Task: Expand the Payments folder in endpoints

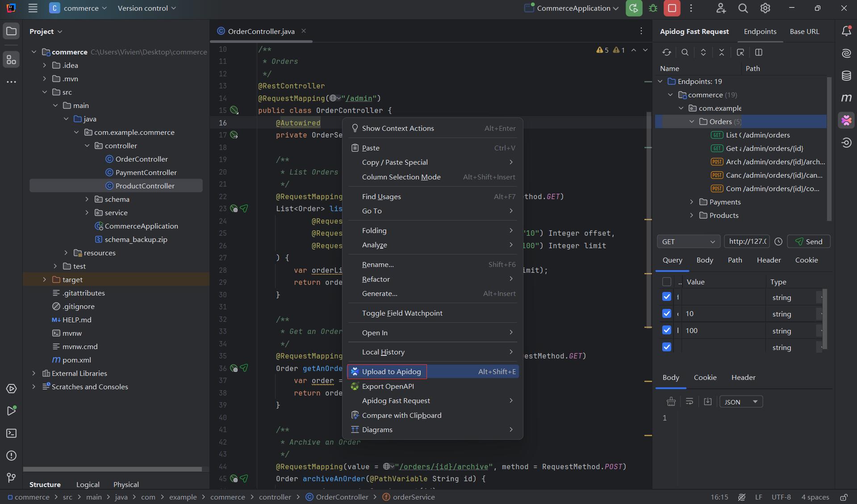Action: click(692, 202)
